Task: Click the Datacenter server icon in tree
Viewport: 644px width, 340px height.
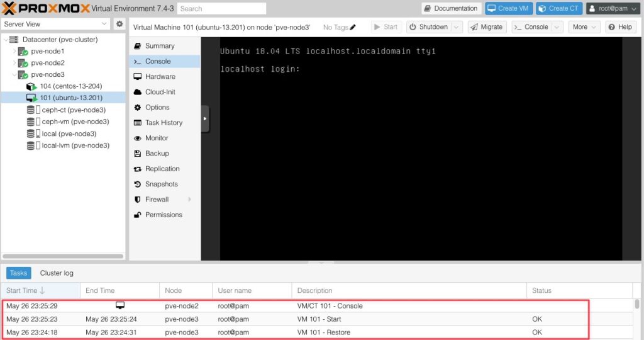Action: coord(14,40)
